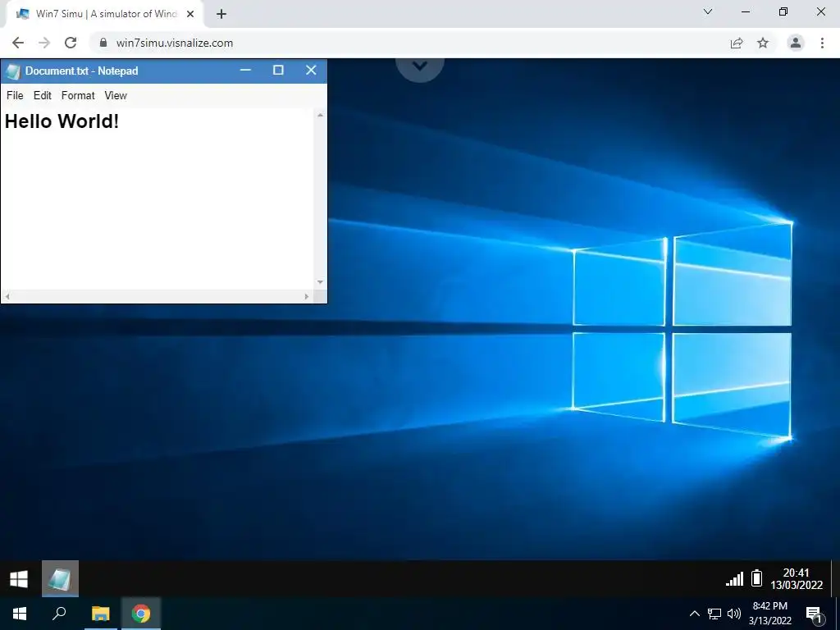The width and height of the screenshot is (840, 630).
Task: Click the address bar URL win7simu.visnalize.com
Action: pos(175,43)
